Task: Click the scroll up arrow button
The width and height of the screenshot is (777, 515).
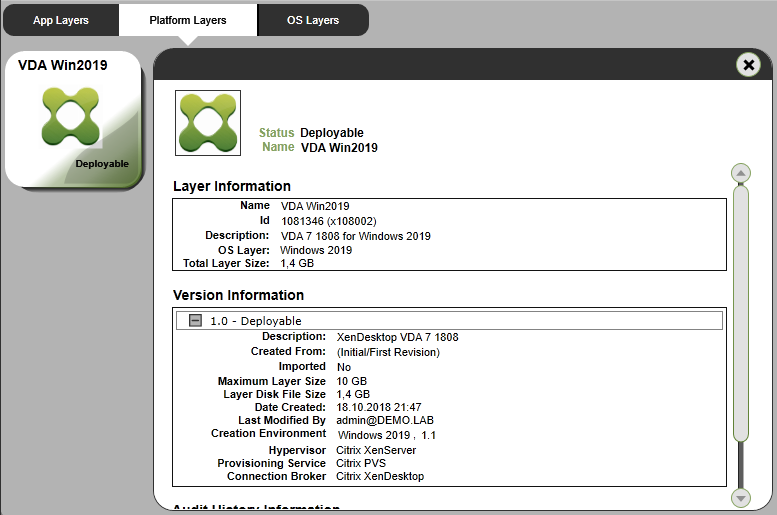Action: click(x=741, y=173)
